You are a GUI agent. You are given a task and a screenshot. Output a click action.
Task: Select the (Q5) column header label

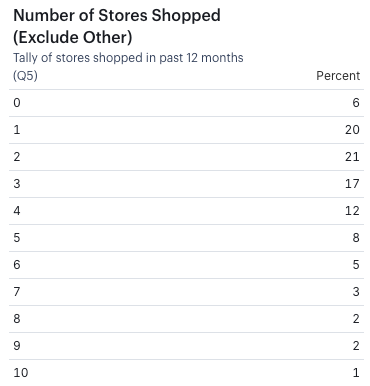(25, 76)
